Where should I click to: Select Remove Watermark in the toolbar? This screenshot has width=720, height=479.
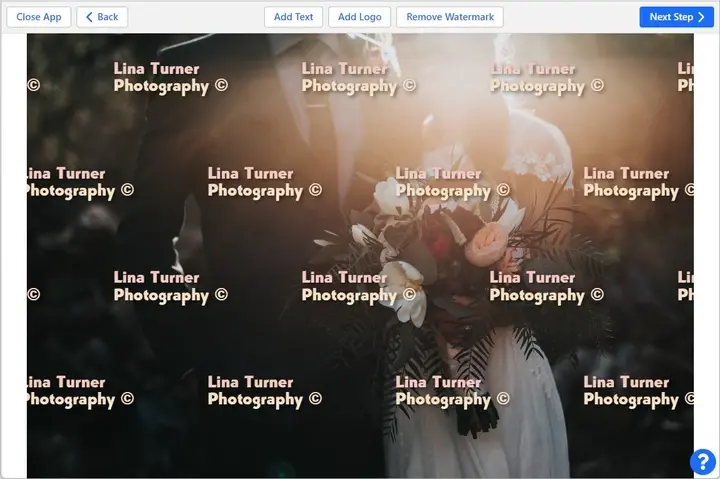coord(450,17)
